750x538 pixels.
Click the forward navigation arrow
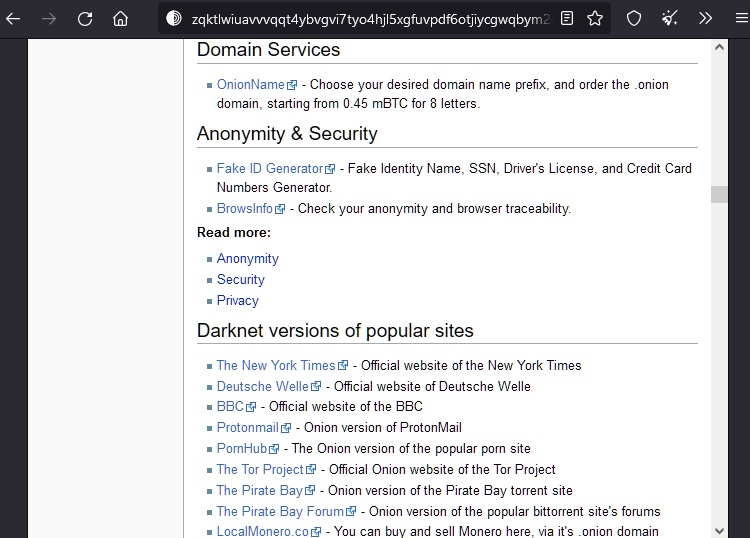point(49,19)
